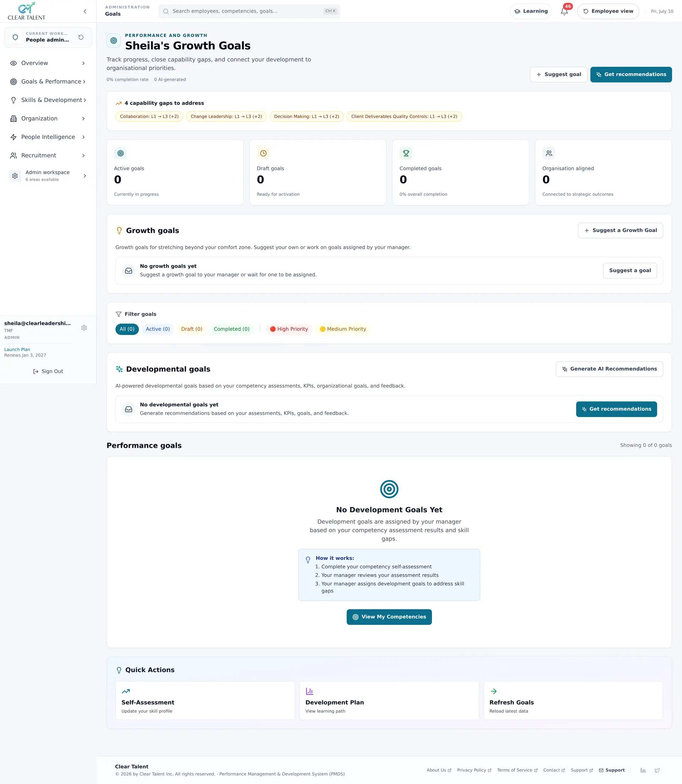
Task: Open the About Us footer link
Action: click(439, 770)
